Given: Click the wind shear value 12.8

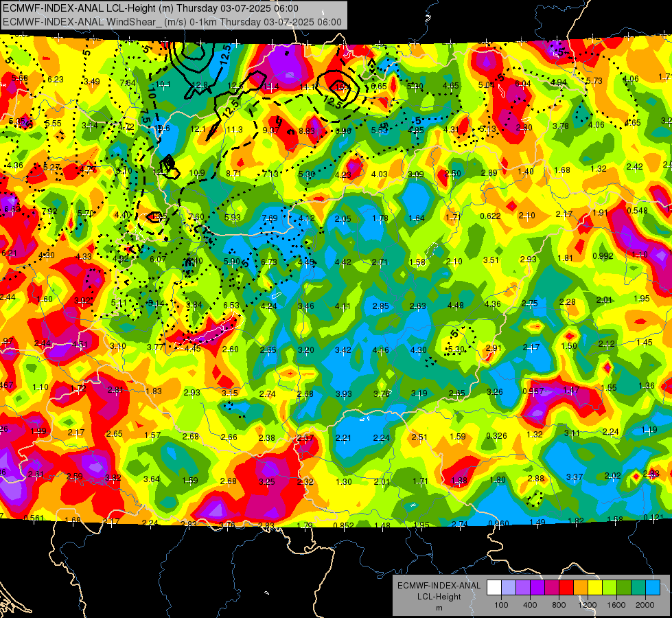Looking at the screenshot, I should pyautogui.click(x=200, y=85).
